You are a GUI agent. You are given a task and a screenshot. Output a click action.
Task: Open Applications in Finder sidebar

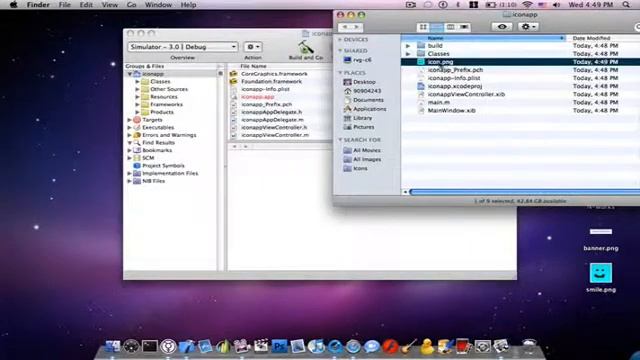pos(365,109)
